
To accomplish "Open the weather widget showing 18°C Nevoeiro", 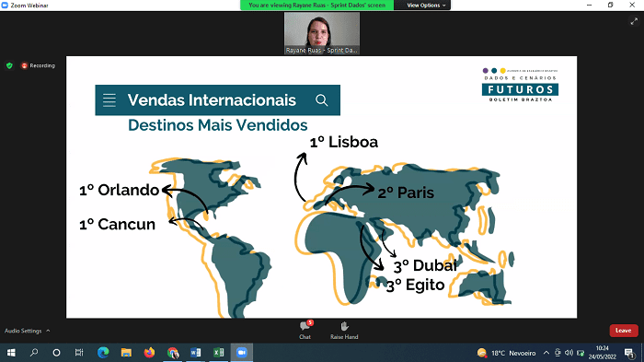I will point(506,353).
